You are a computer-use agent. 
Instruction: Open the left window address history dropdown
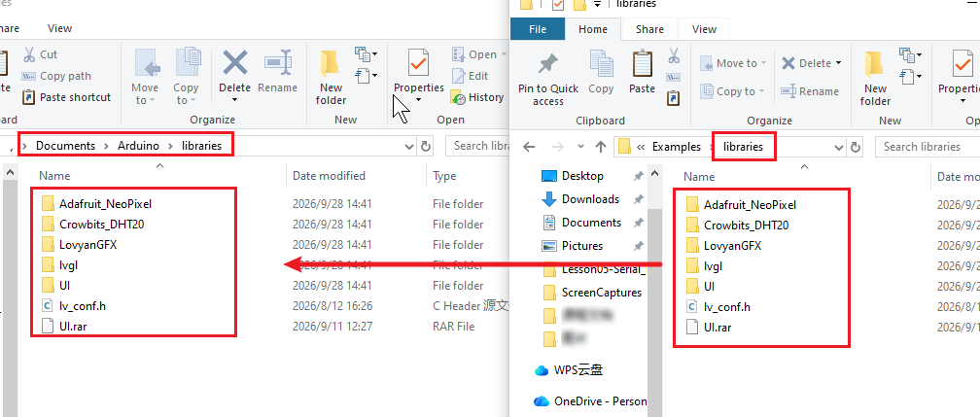tap(409, 147)
